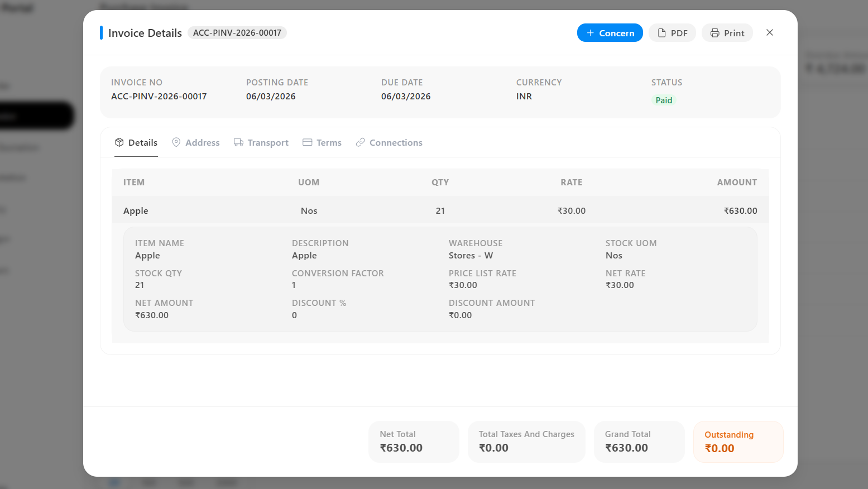868x489 pixels.
Task: Click the Net Total card
Action: (x=414, y=442)
